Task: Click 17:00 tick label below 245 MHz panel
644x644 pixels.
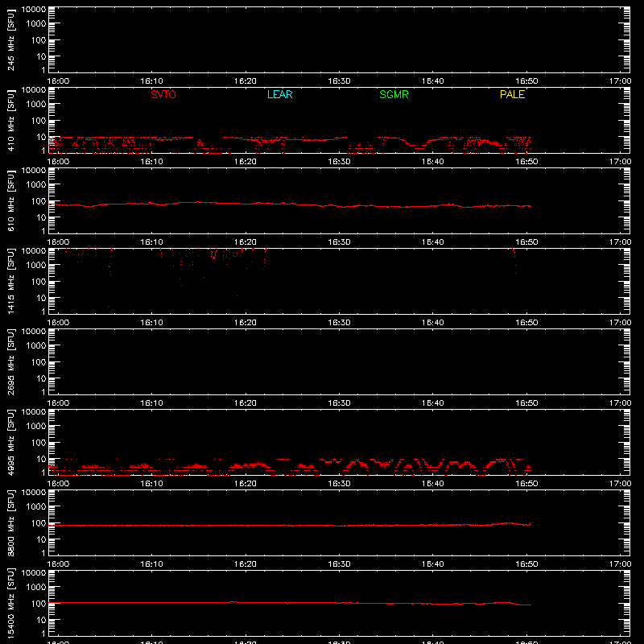Action: (x=620, y=81)
